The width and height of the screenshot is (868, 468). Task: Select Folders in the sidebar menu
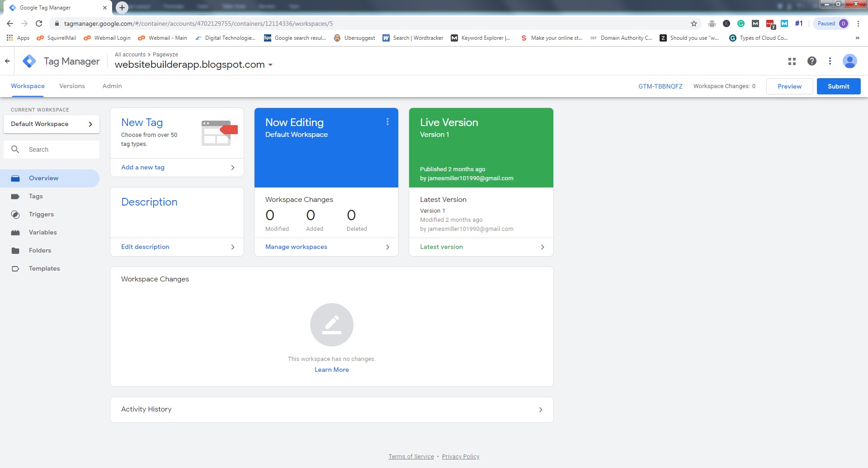click(x=50, y=251)
